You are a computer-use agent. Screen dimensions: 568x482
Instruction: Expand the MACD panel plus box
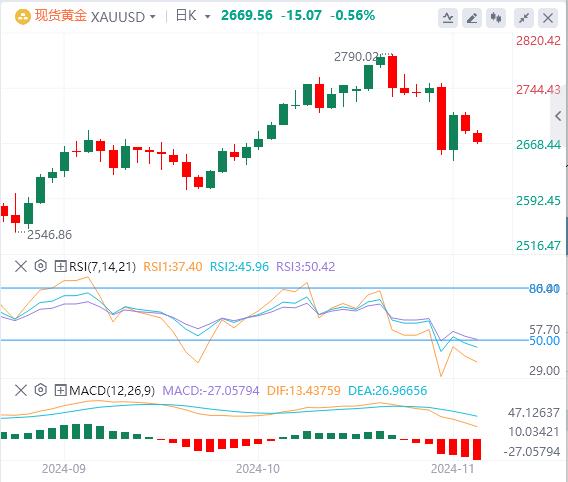60,390
